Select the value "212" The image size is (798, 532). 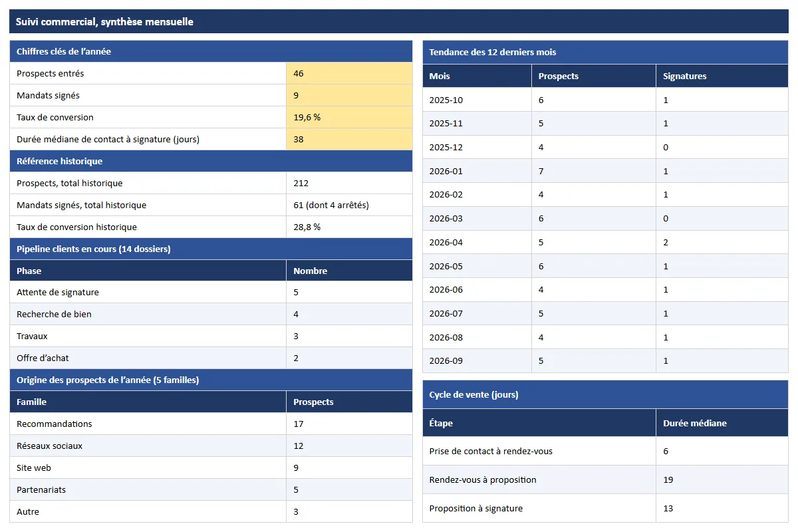349,183
